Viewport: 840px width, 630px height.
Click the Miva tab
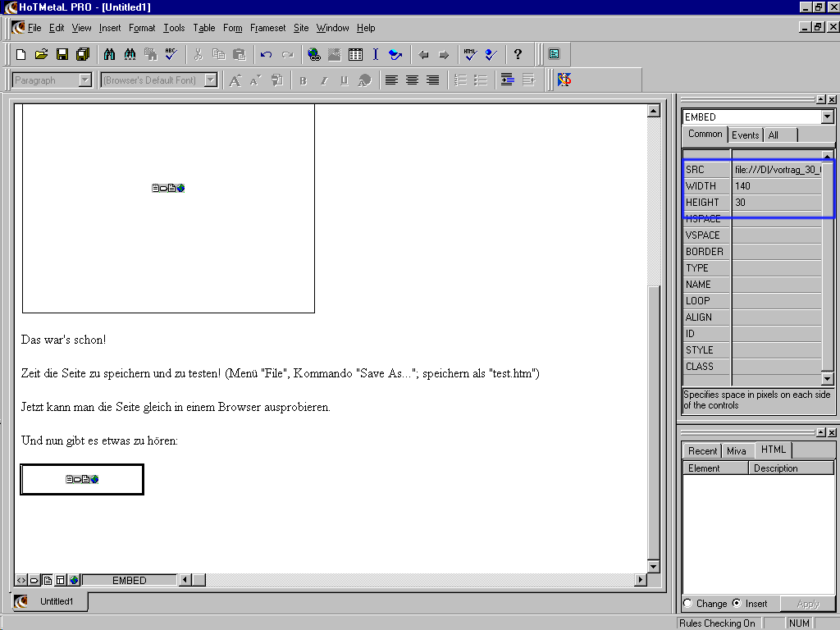point(737,451)
